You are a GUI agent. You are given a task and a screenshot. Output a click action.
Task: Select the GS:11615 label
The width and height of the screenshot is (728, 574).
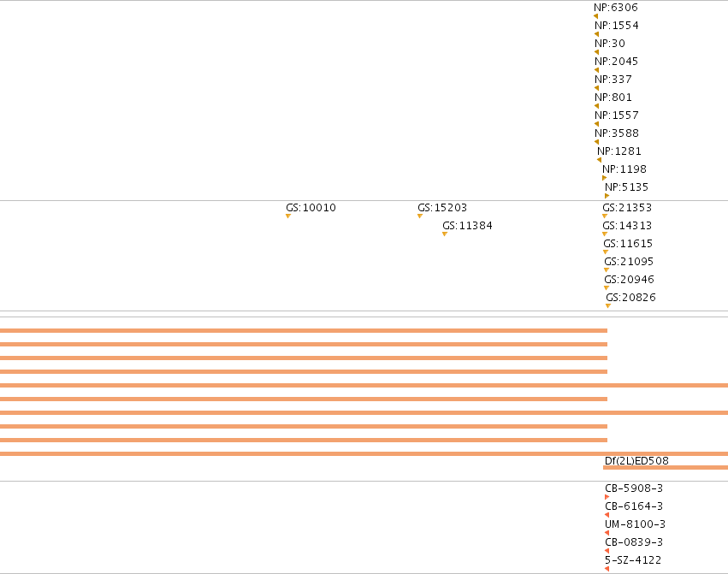coord(628,243)
